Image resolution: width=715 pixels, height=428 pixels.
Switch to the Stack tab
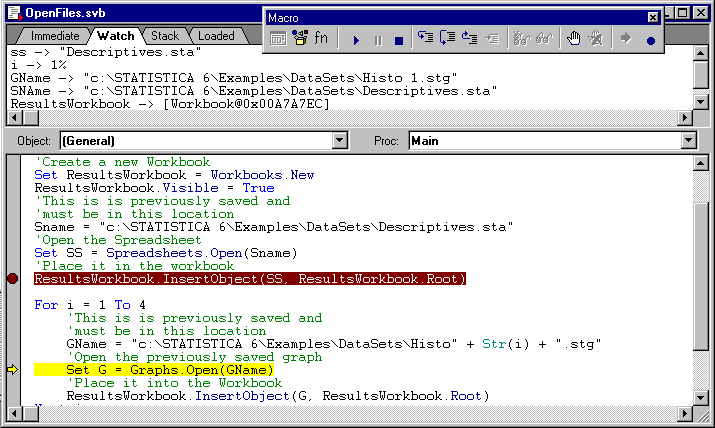pyautogui.click(x=164, y=36)
